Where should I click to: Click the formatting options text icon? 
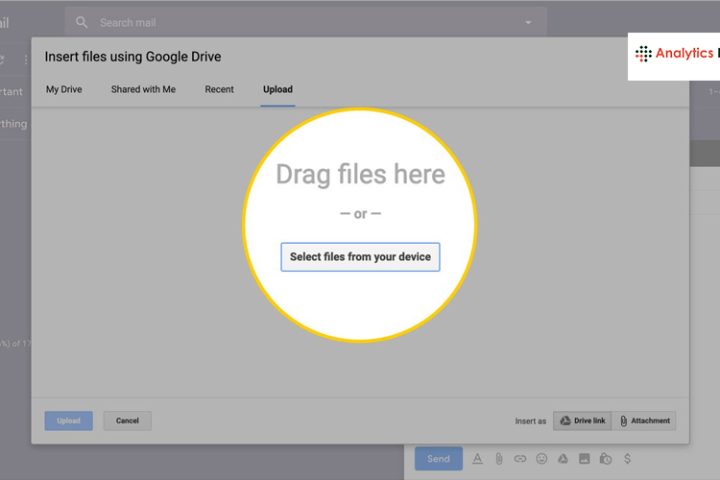[x=477, y=459]
